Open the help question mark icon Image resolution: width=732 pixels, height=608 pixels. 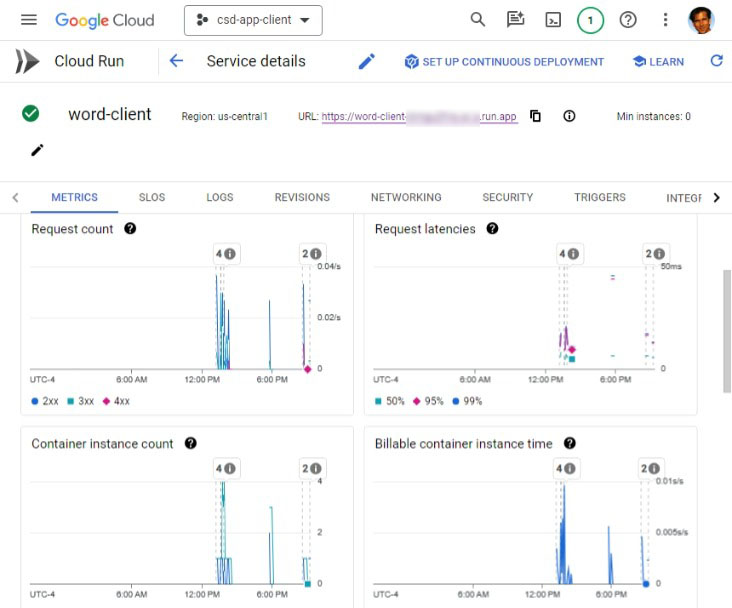(x=628, y=20)
